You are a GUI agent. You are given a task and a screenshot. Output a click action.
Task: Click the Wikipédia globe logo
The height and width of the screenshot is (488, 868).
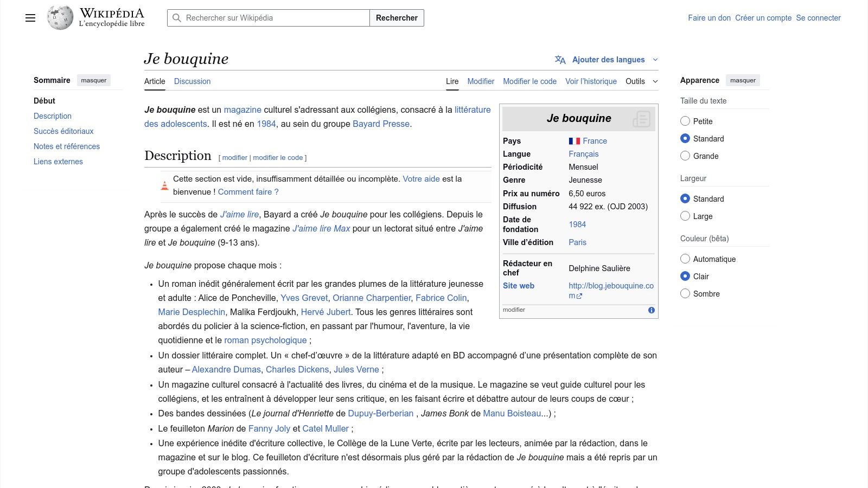click(x=60, y=18)
